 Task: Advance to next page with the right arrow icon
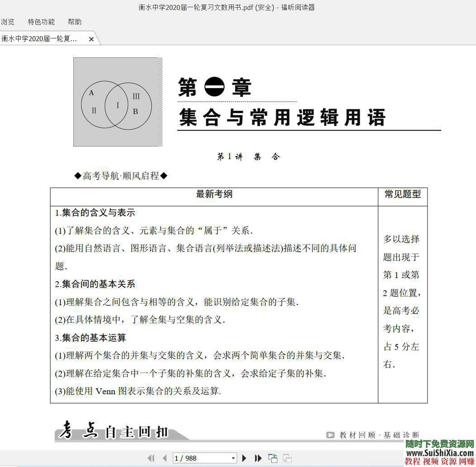(244, 458)
